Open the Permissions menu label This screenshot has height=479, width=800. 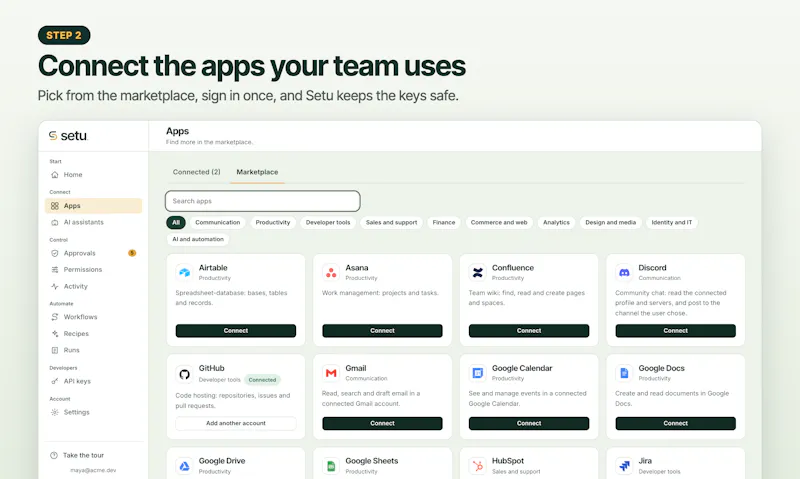(x=83, y=269)
